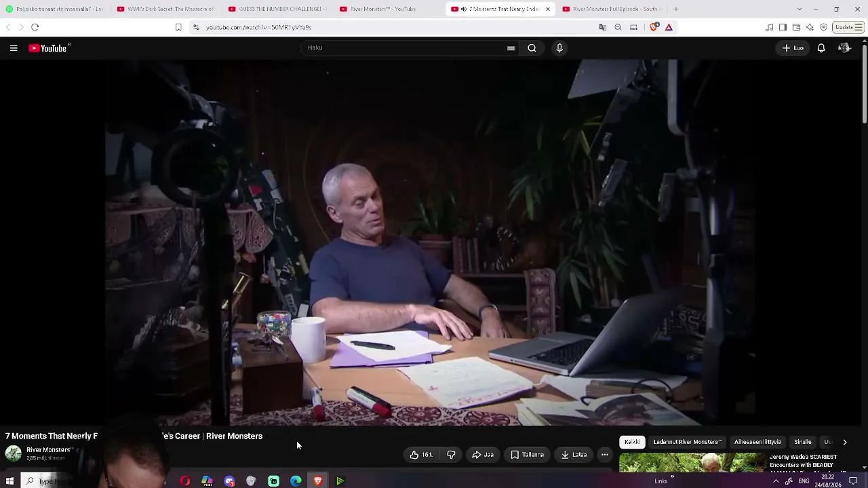Screen dimensions: 868x488
Task: Open the River Monsters channel name link
Action: tap(49, 450)
